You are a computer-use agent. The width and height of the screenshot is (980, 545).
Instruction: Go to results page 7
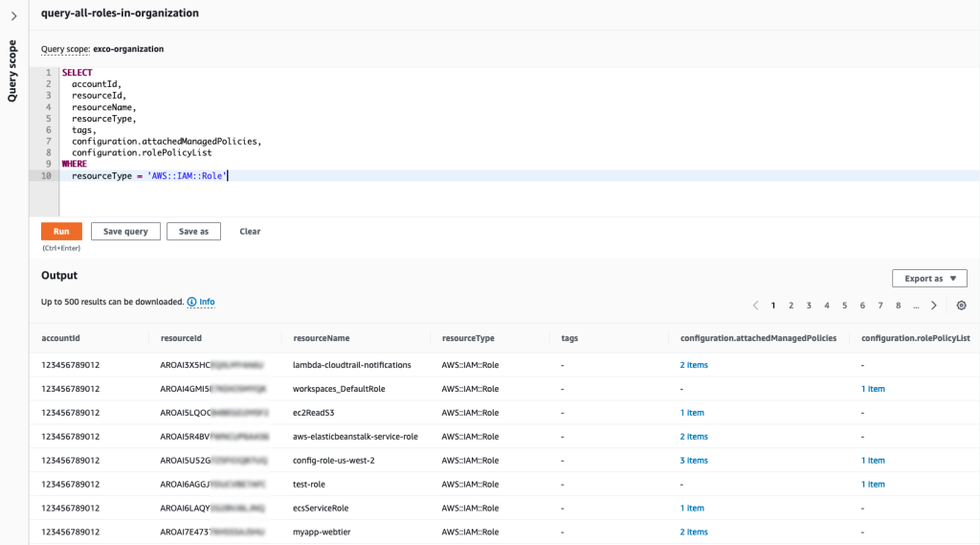(880, 306)
